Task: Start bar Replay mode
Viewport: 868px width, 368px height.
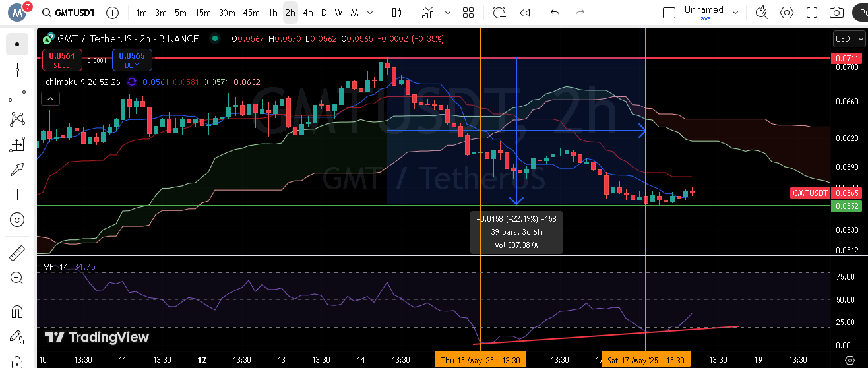Action: pos(525,13)
